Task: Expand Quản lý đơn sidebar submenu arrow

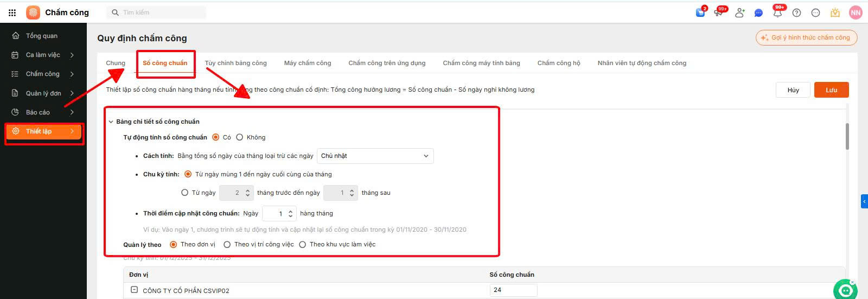Action: click(72, 93)
